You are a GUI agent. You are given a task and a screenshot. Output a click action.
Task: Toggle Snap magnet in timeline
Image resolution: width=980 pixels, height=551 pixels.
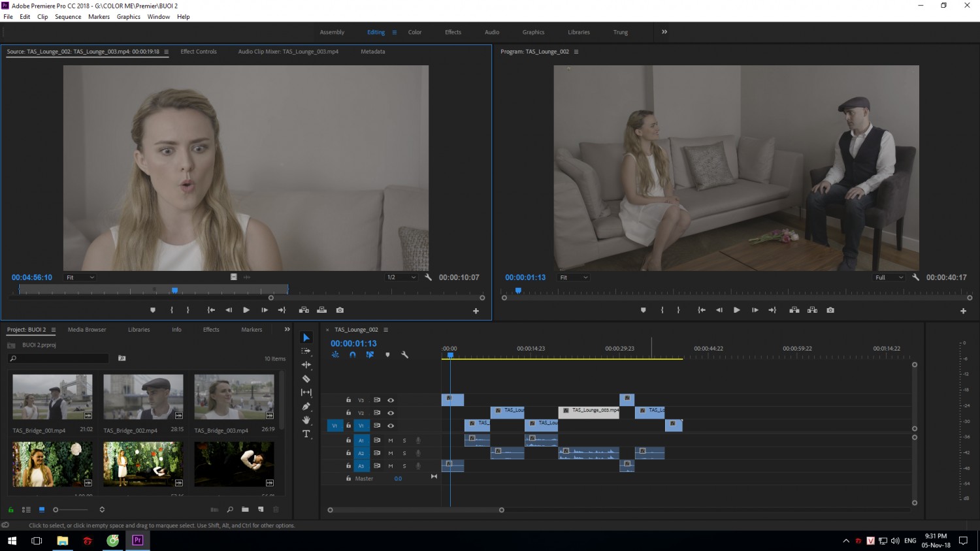point(353,355)
